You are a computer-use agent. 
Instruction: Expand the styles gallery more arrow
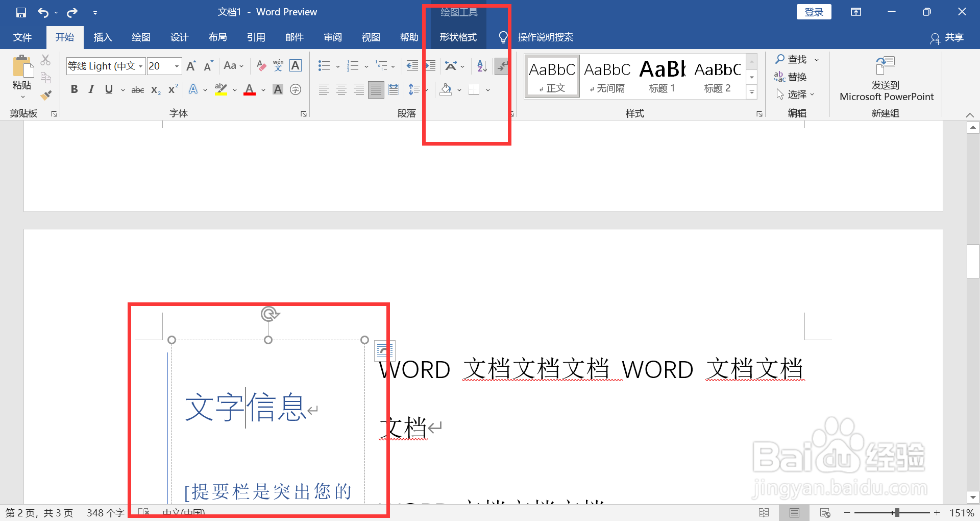click(752, 92)
